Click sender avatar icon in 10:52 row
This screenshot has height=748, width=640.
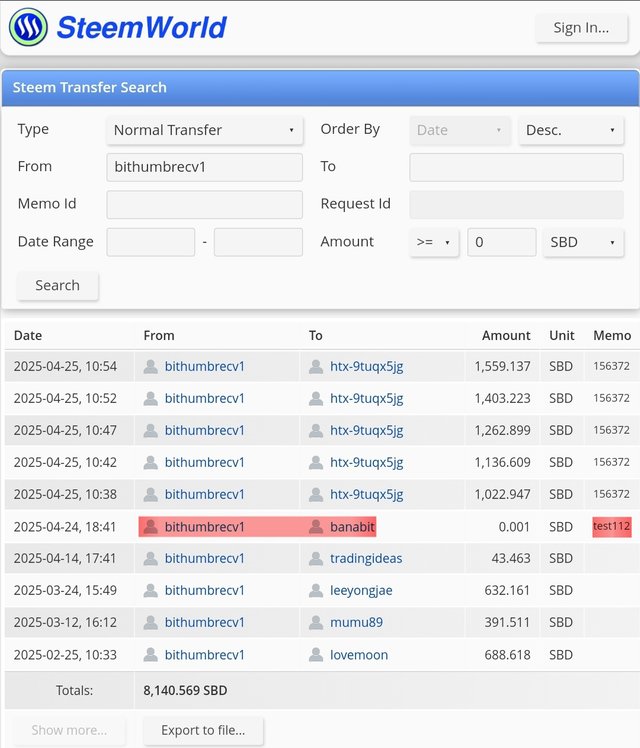pos(151,398)
